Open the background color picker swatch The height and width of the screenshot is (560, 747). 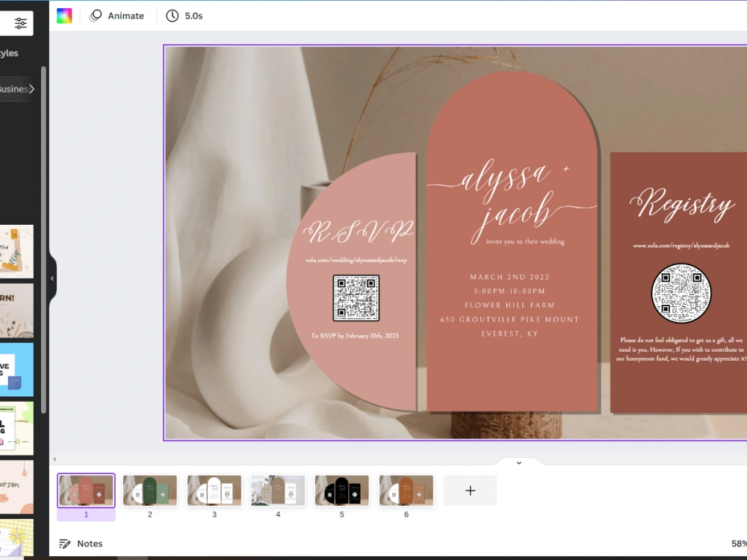64,16
